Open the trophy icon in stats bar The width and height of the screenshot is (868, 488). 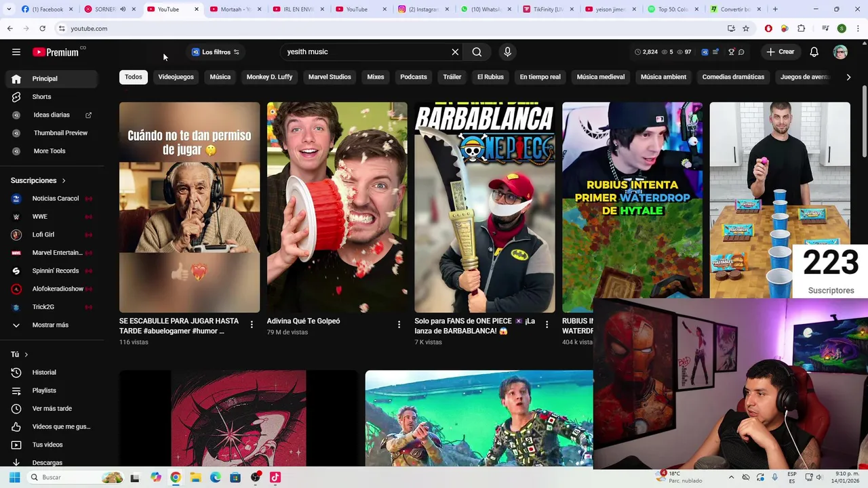pos(731,52)
